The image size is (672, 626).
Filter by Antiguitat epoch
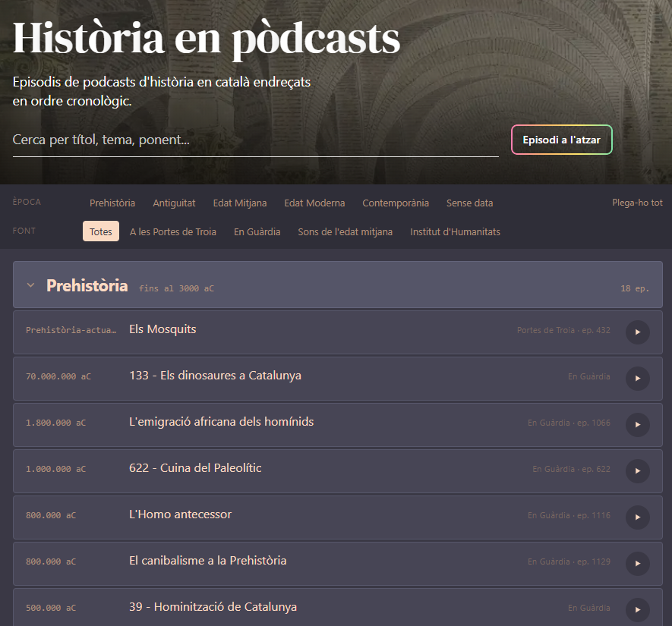point(174,203)
